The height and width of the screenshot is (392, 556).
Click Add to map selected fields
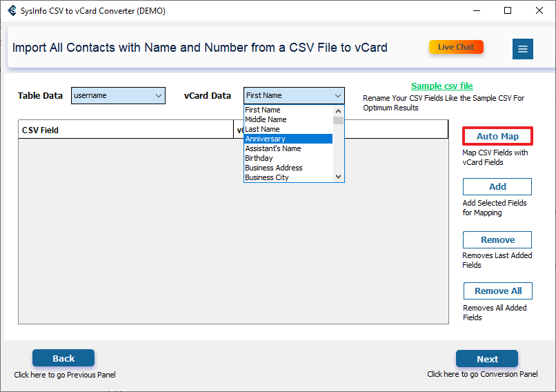pos(497,186)
